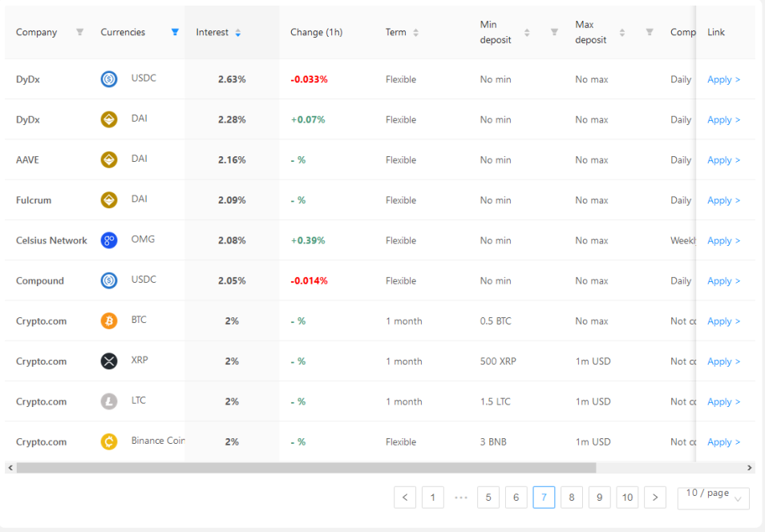Image resolution: width=765 pixels, height=532 pixels.
Task: Click the Litecoin LTC icon
Action: [x=109, y=401]
